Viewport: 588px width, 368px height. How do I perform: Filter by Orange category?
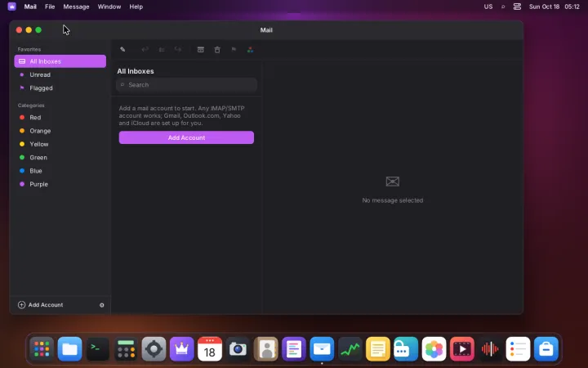pyautogui.click(x=60, y=131)
